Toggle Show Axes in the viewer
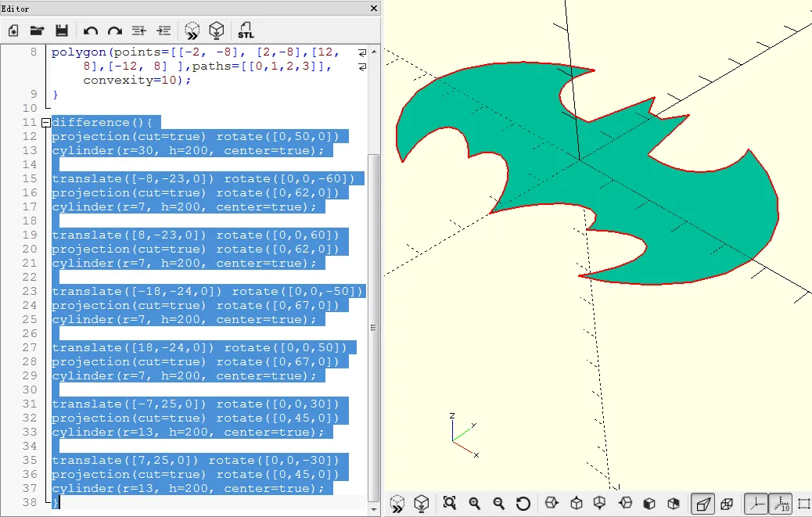Viewport: 812px width, 517px height. (x=756, y=504)
